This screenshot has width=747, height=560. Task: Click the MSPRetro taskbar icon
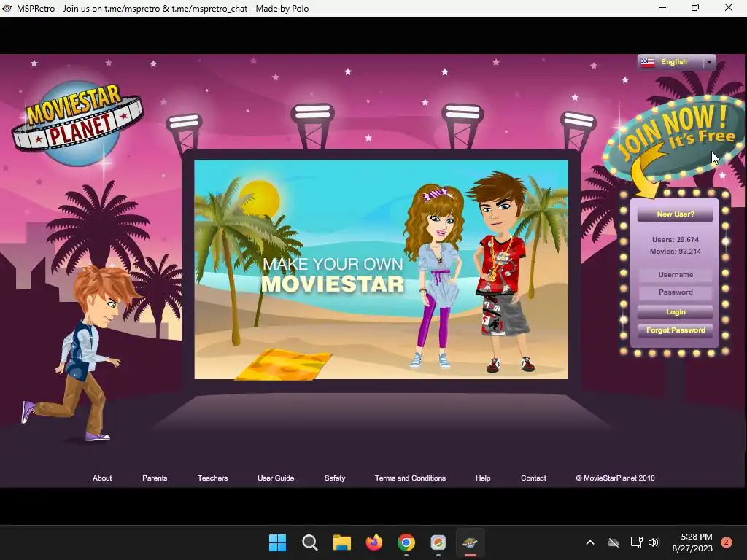click(x=471, y=542)
